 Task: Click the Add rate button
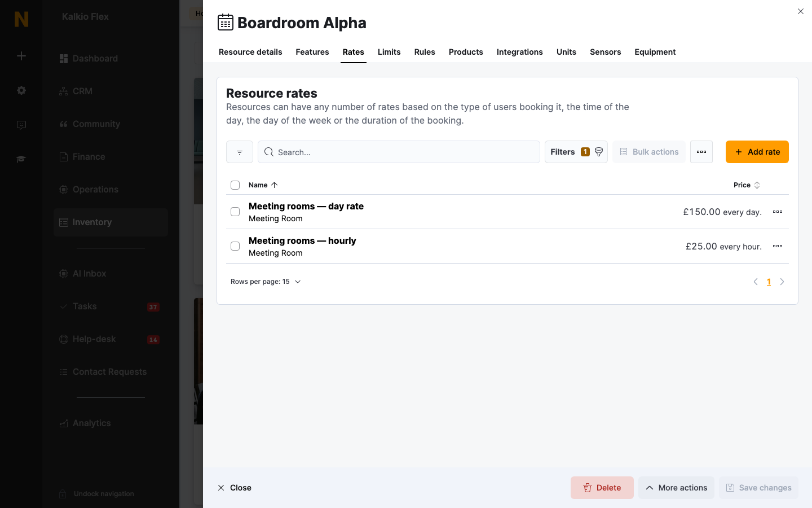click(x=757, y=152)
